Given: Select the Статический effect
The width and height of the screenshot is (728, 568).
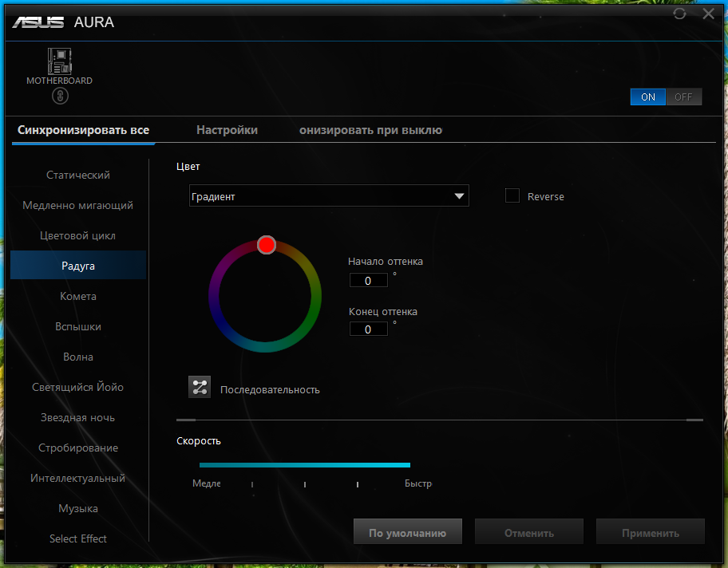Looking at the screenshot, I should point(78,175).
